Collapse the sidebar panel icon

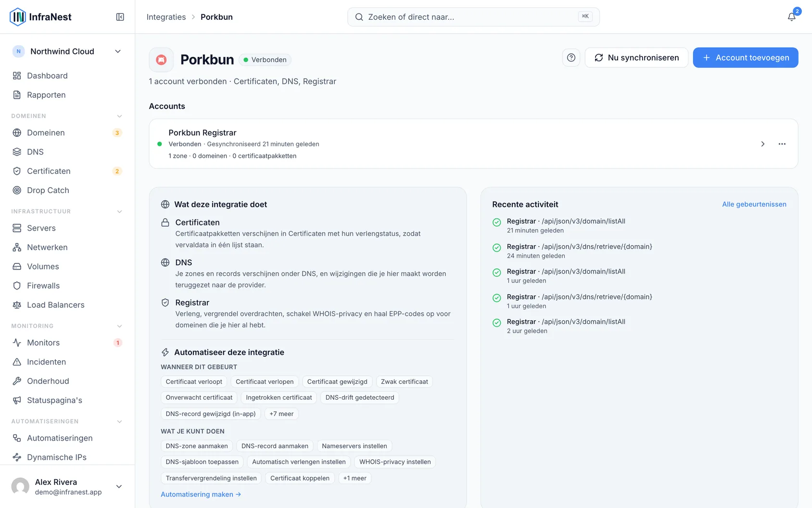click(x=120, y=17)
